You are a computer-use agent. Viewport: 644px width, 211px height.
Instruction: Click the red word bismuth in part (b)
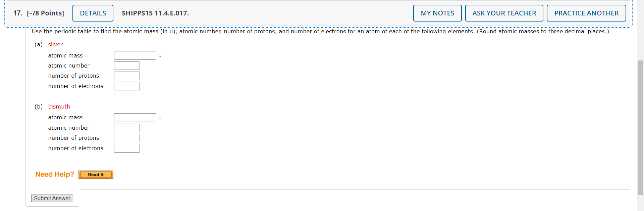point(59,107)
